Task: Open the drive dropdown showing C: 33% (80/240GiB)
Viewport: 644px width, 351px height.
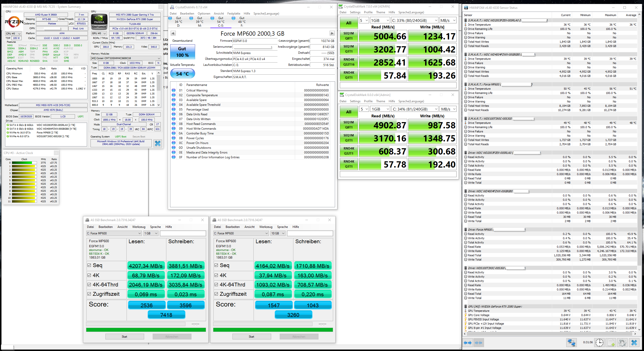Action: pos(415,20)
